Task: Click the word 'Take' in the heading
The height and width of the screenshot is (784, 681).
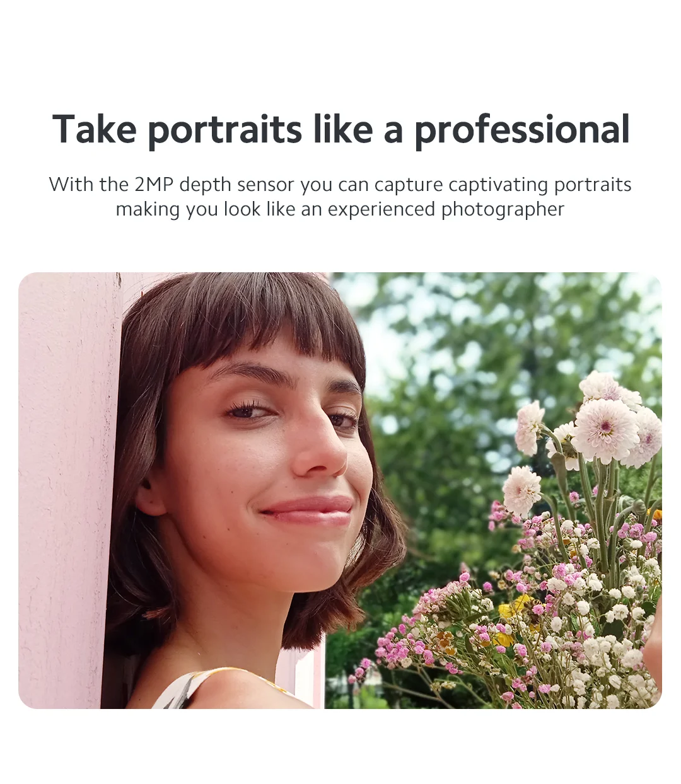Action: pyautogui.click(x=95, y=129)
